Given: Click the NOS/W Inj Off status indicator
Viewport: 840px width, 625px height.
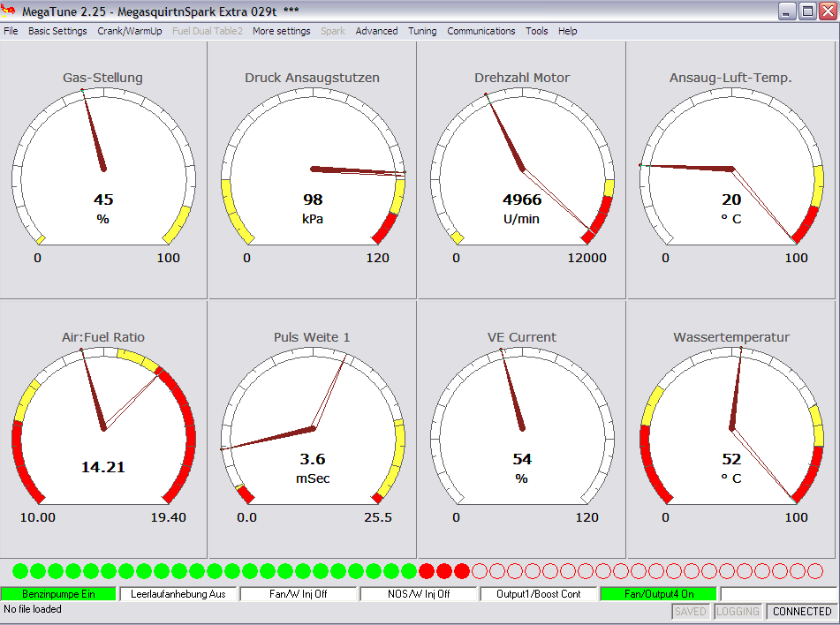Looking at the screenshot, I should (419, 594).
